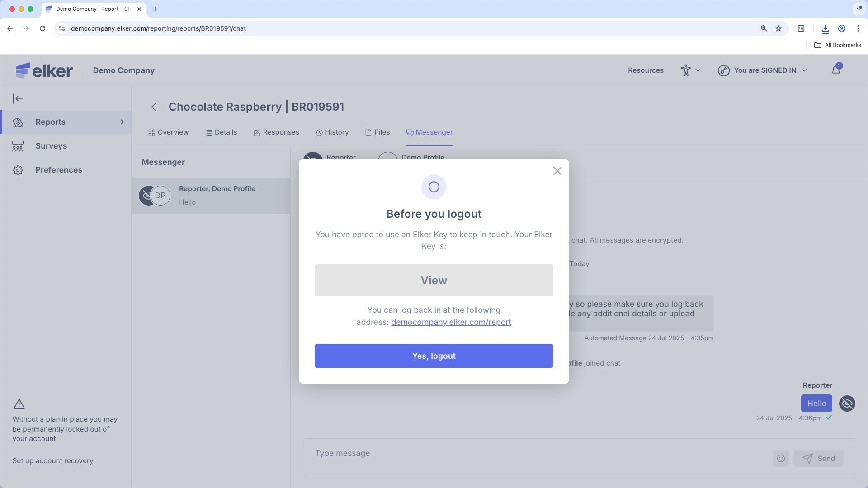Open Surveys in the sidebar
The width and height of the screenshot is (868, 488).
tap(51, 146)
